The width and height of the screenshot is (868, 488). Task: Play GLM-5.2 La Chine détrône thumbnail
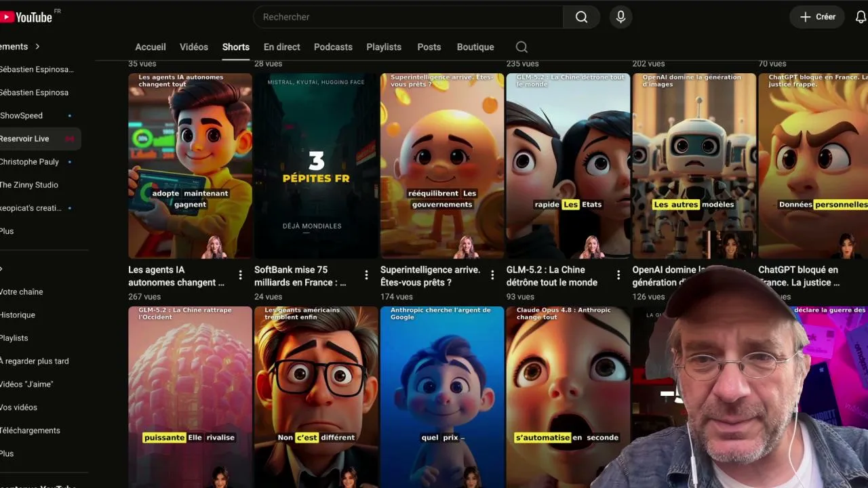point(568,165)
